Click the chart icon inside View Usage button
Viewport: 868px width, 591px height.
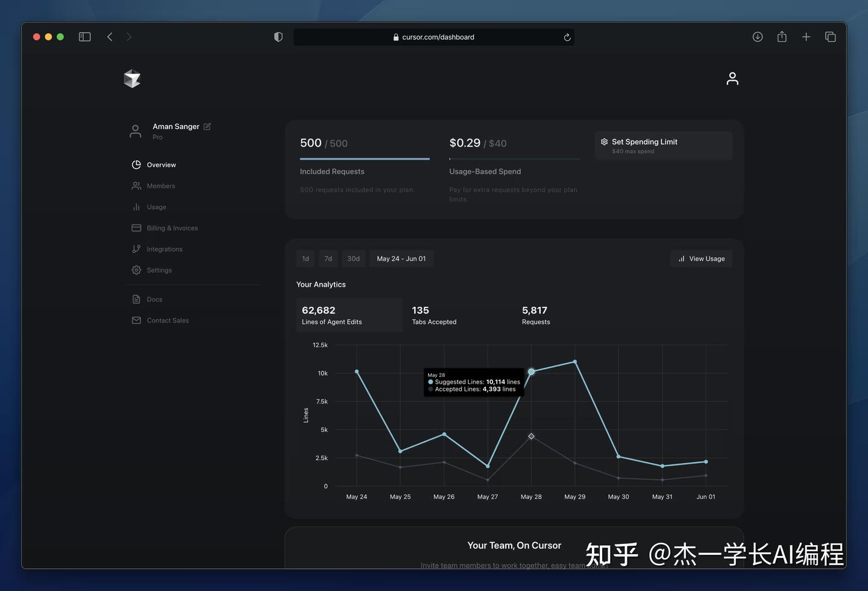pyautogui.click(x=682, y=258)
